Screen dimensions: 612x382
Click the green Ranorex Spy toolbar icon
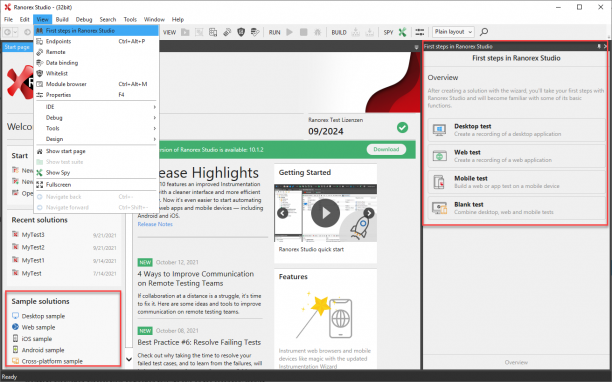402,32
